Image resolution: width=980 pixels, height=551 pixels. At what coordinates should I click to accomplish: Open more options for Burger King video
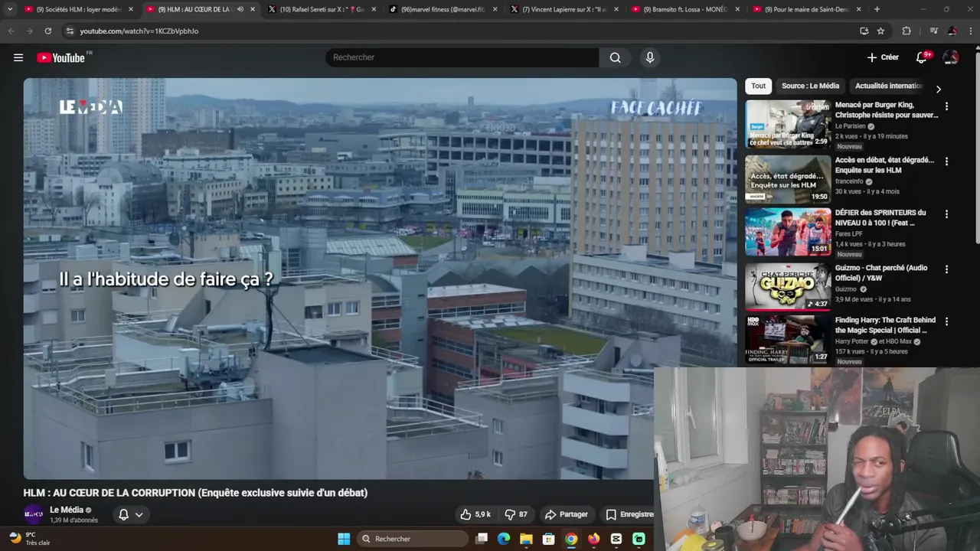[x=946, y=106]
